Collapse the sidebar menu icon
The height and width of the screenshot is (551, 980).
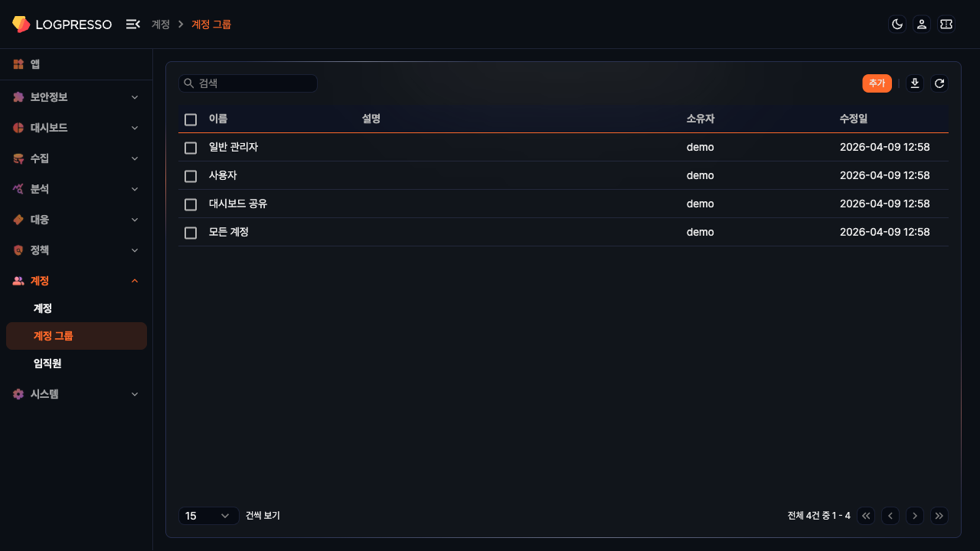(x=133, y=24)
